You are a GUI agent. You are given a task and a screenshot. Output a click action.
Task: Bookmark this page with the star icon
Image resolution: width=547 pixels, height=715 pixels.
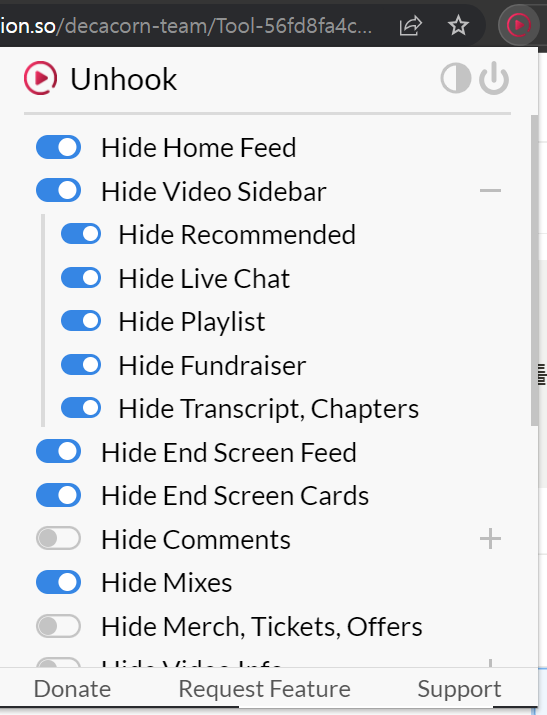click(458, 26)
